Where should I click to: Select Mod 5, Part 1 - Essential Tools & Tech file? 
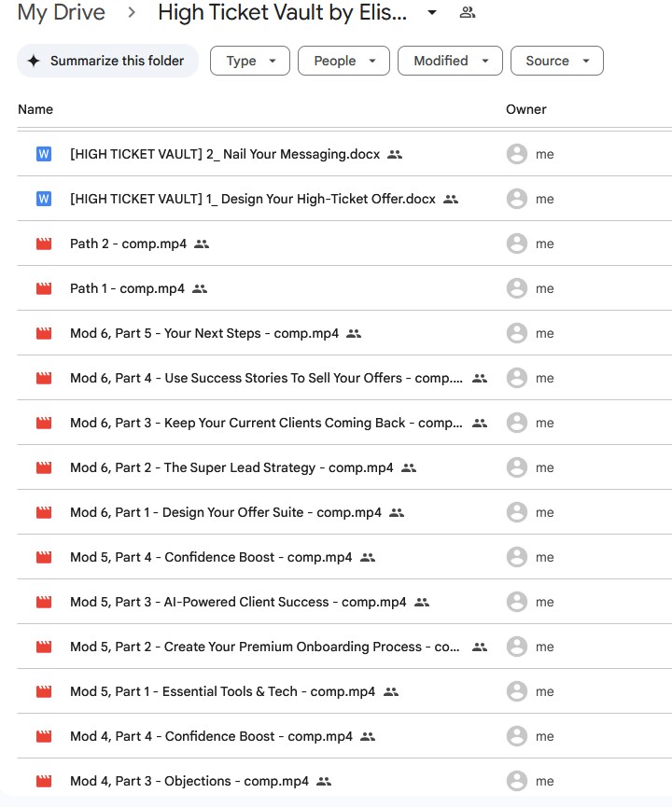222,691
